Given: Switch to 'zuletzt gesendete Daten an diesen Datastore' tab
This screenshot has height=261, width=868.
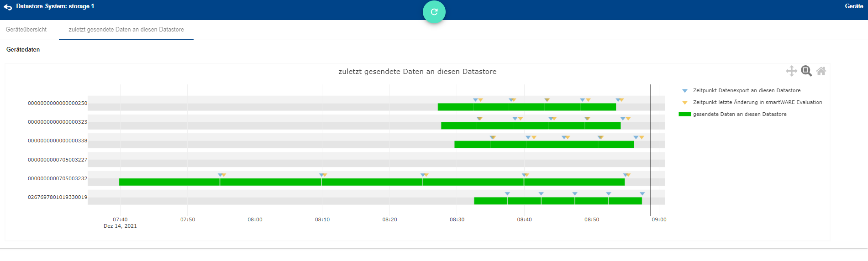Looking at the screenshot, I should point(126,30).
